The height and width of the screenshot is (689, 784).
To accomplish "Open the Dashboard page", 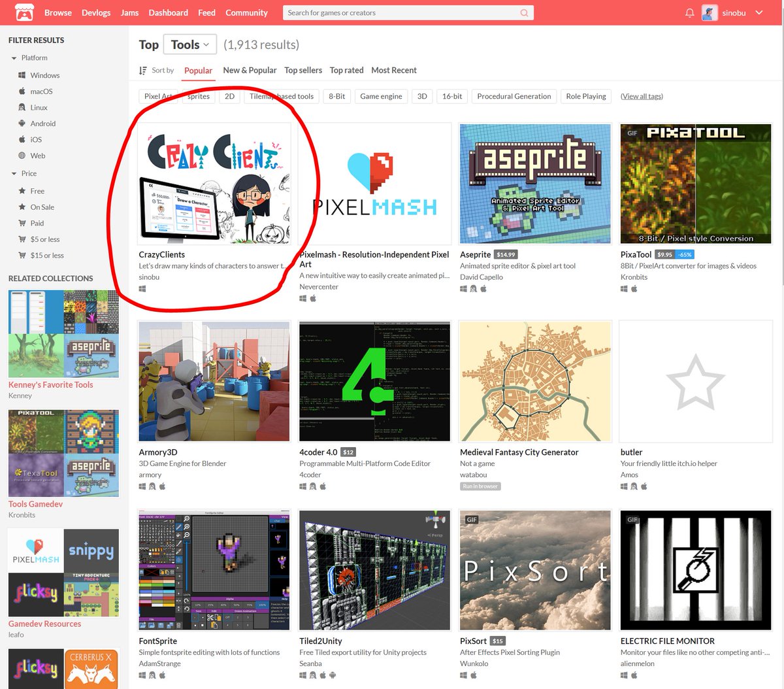I will tap(168, 12).
